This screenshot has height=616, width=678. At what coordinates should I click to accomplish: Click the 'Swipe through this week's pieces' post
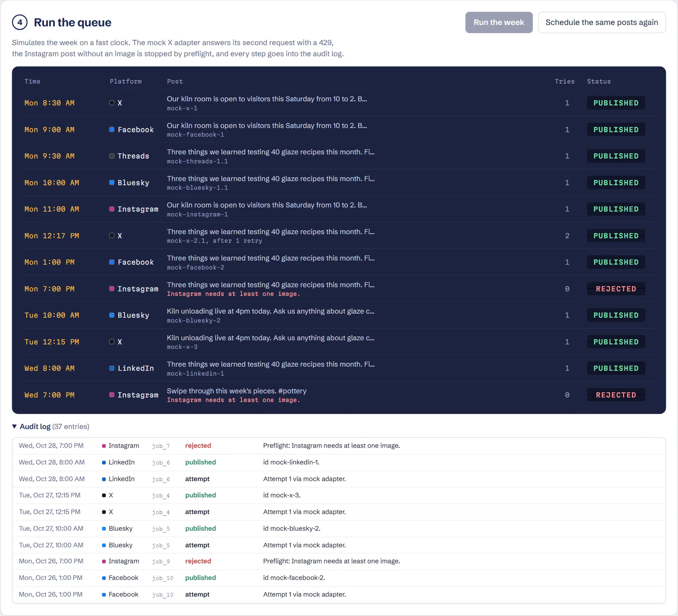click(x=236, y=391)
